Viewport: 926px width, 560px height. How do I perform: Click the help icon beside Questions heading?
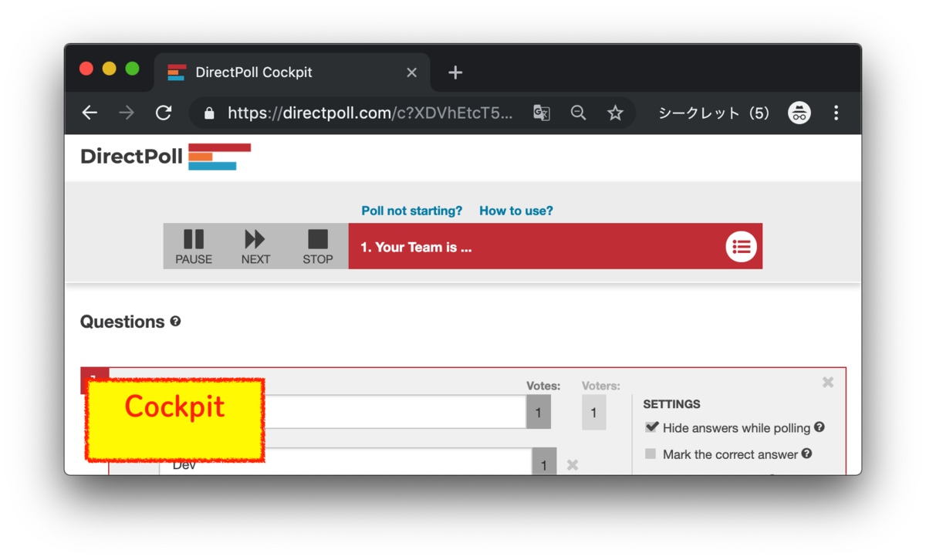coord(175,321)
